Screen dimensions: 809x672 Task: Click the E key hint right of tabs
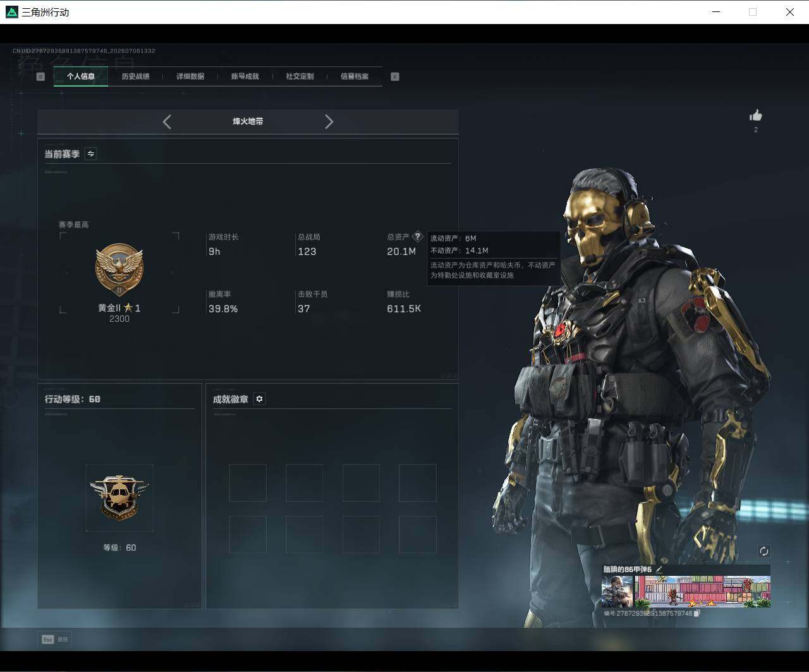pos(395,76)
